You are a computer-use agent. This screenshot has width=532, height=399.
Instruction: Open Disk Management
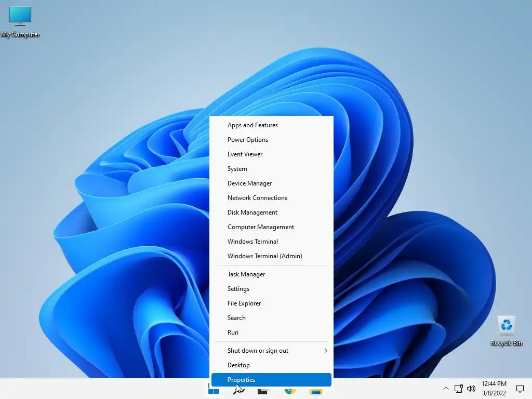pos(271,212)
